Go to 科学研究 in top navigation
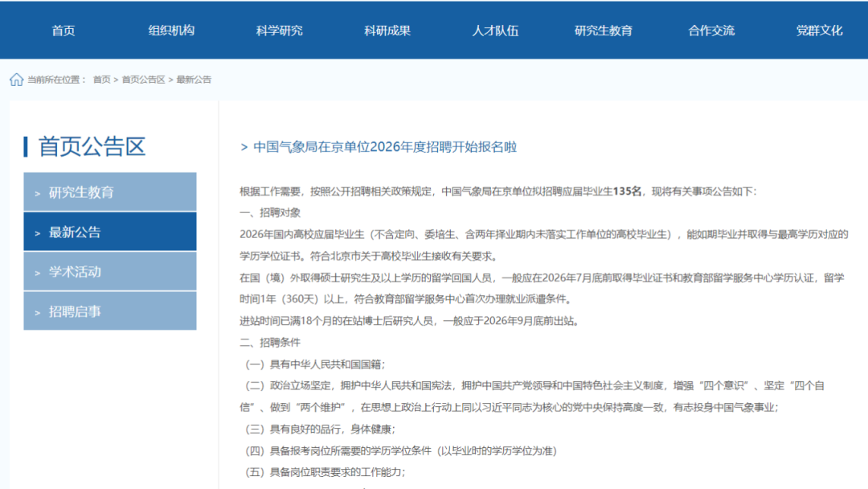 [279, 31]
